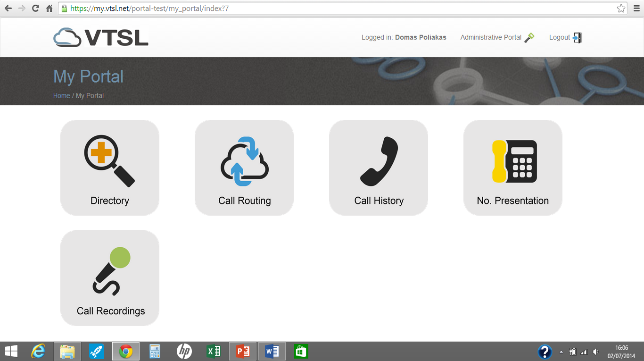Image resolution: width=644 pixels, height=361 pixels.
Task: Select the Call History phone icon
Action: point(378,160)
